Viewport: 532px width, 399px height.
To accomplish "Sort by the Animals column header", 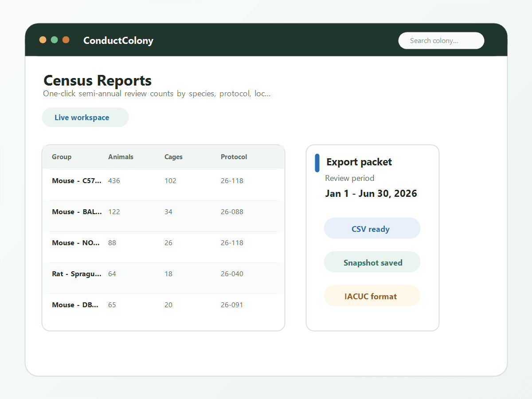I will click(121, 157).
